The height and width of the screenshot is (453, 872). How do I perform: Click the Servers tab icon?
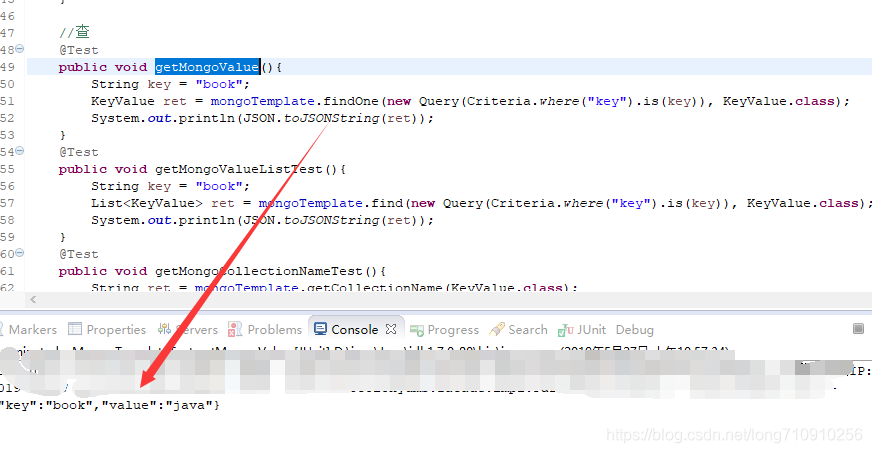click(x=164, y=329)
